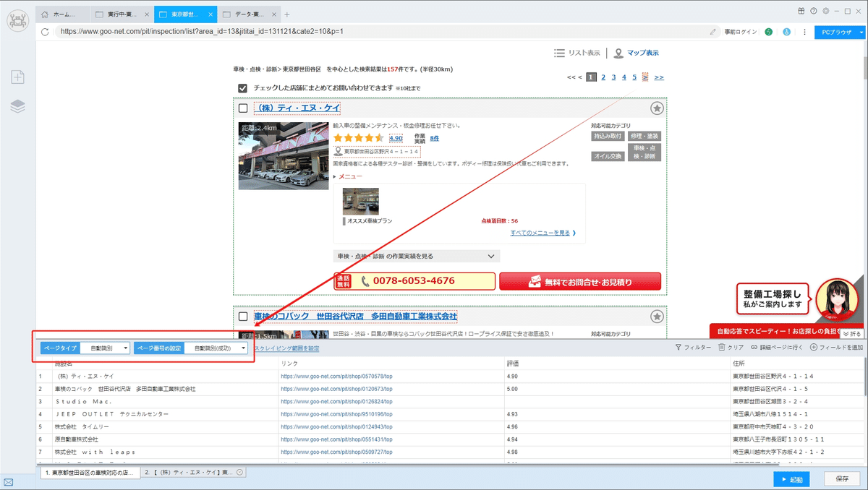
Task: Click 詳細ページに行く link icon button
Action: tap(777, 348)
